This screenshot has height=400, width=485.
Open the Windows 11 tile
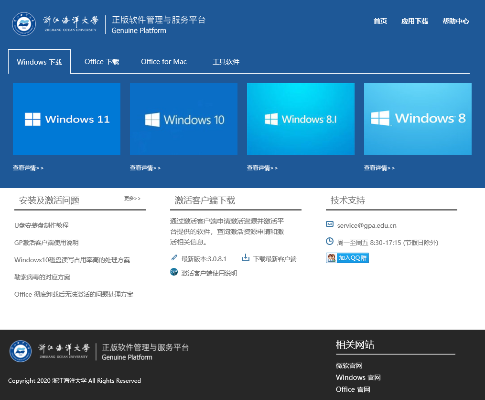tap(67, 119)
